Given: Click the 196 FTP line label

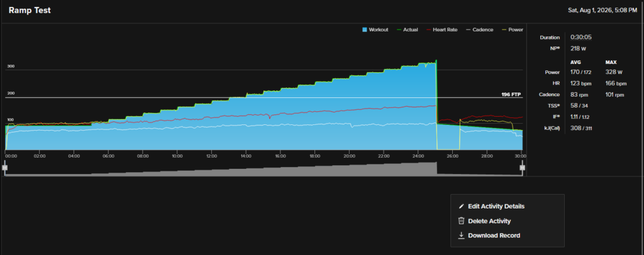Looking at the screenshot, I should 511,94.
